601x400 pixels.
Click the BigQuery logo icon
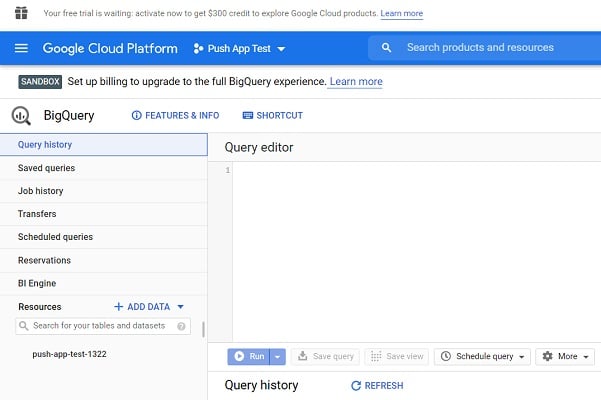pyautogui.click(x=21, y=115)
